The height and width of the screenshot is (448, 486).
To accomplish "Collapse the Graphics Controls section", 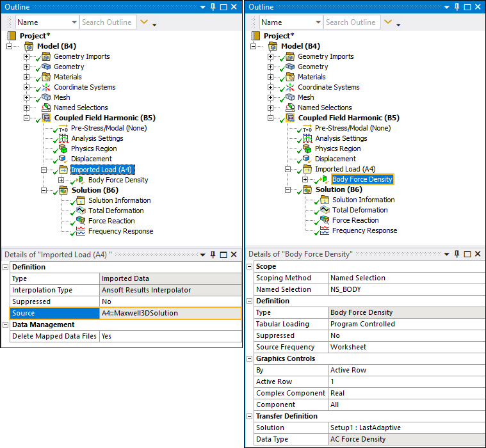I will click(x=250, y=358).
